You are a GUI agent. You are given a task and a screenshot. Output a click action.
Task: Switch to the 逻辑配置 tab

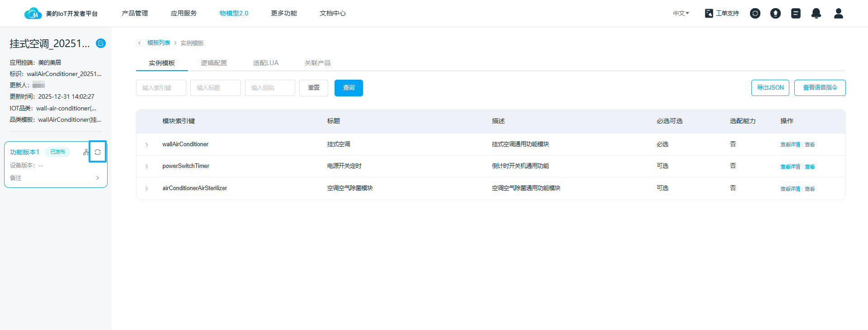click(214, 63)
